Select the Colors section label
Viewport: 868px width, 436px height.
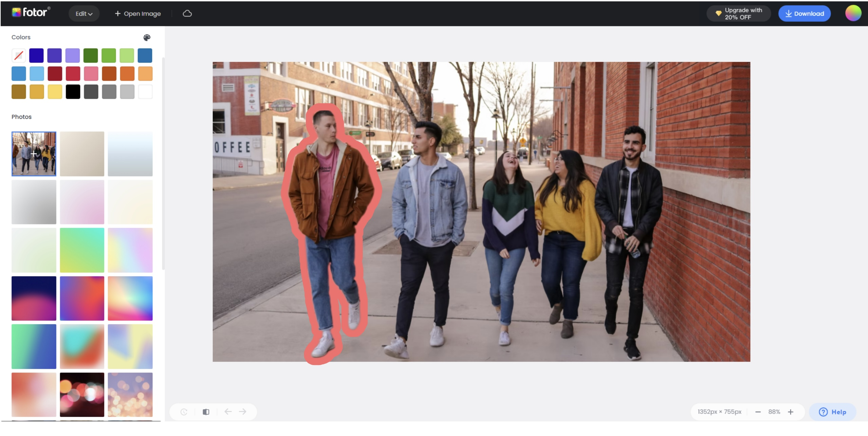[x=21, y=37]
